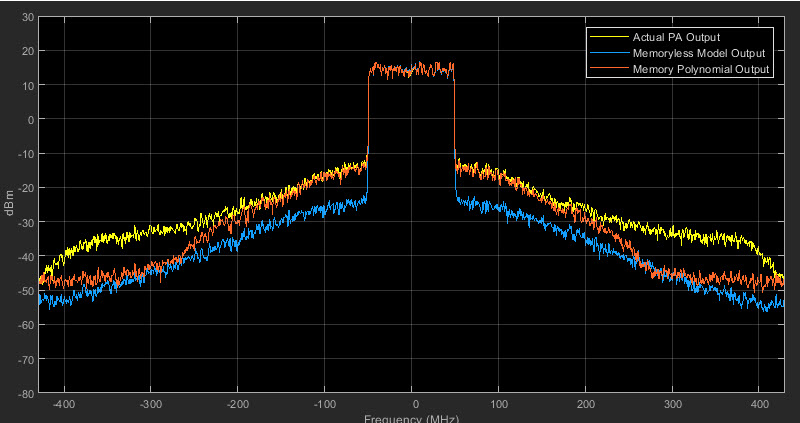Click the -80 tick label on y-axis
The width and height of the screenshot is (800, 423).
[24, 393]
